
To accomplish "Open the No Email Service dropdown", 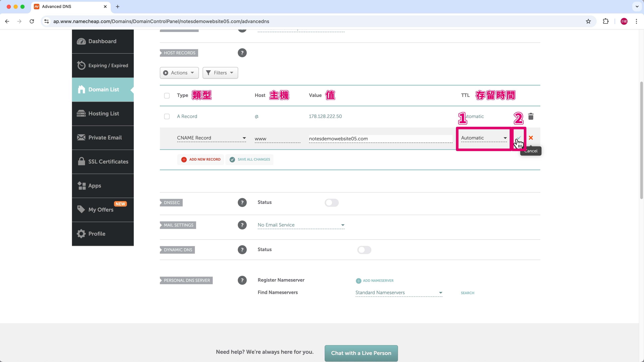I will point(301,225).
